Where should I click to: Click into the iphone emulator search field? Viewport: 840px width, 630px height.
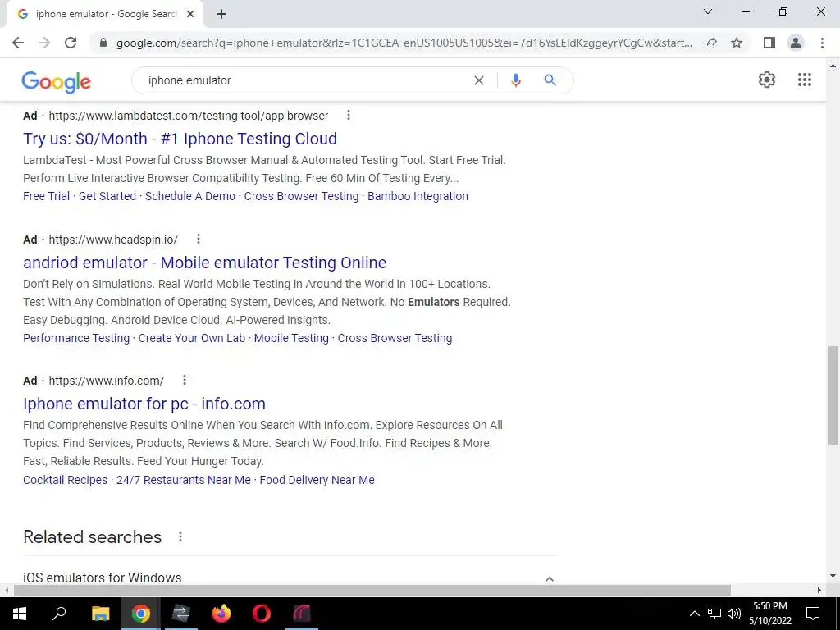coord(305,80)
